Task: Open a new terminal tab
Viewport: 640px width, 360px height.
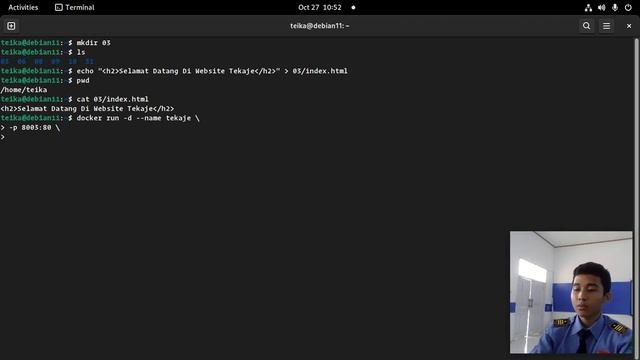Action: click(x=11, y=26)
